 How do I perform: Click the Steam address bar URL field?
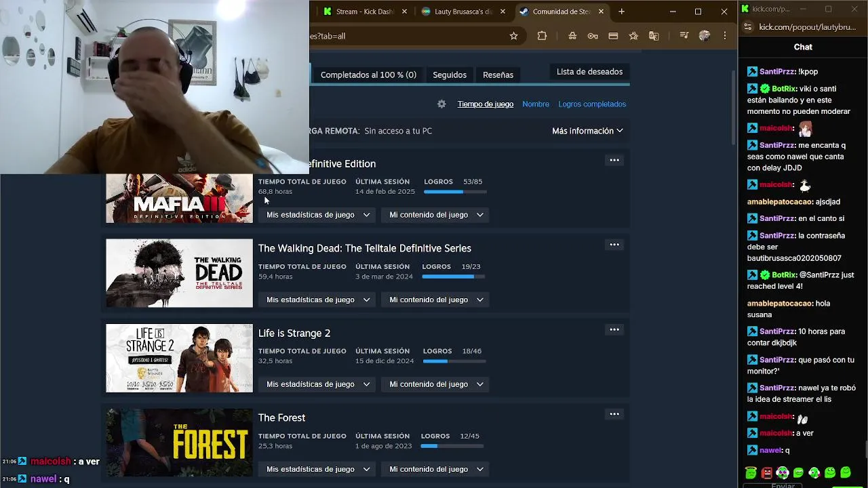click(x=407, y=36)
